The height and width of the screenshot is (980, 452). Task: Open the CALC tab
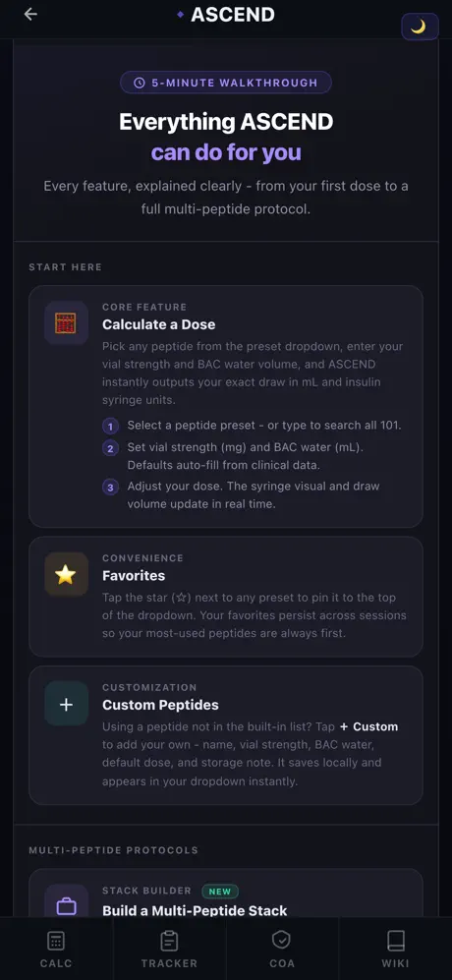coord(56,949)
